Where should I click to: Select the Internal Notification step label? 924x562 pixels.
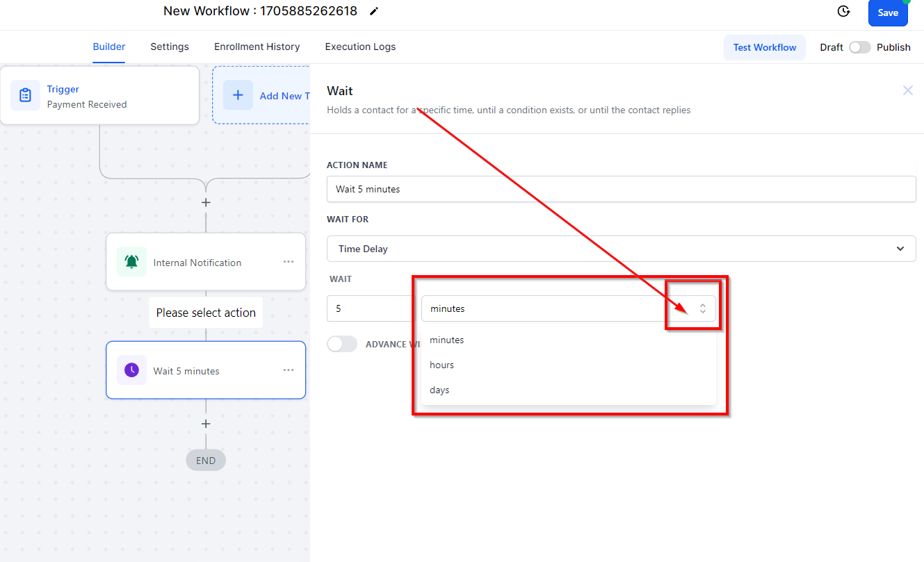pos(197,263)
